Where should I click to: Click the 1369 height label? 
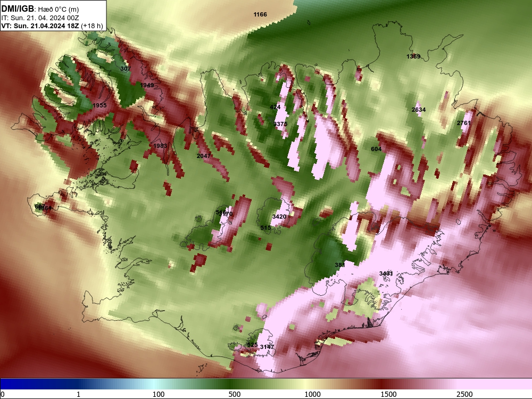pos(413,56)
